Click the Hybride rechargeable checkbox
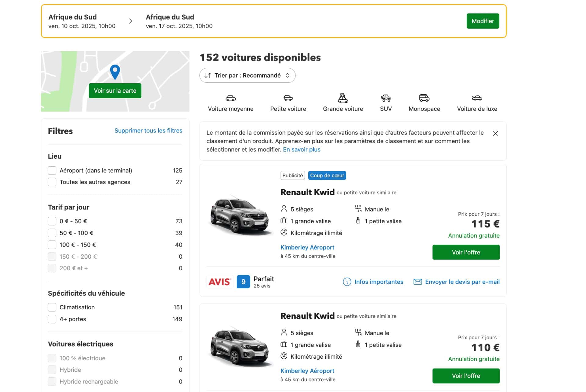This screenshot has width=586, height=392. [52, 382]
